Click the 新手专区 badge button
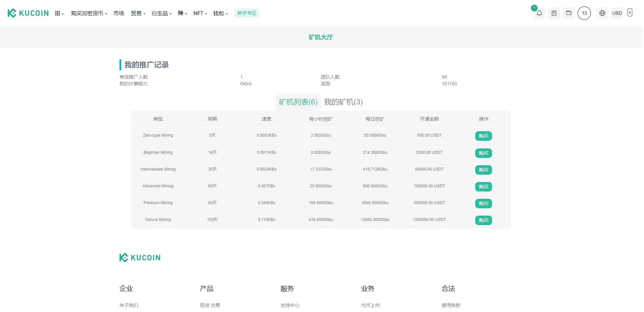Viewport: 644px width, 312px height. click(246, 13)
